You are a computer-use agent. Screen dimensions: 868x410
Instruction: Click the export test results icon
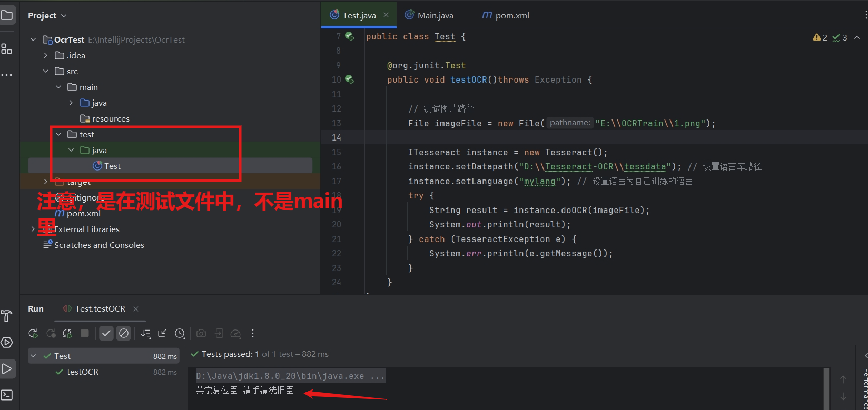point(219,333)
